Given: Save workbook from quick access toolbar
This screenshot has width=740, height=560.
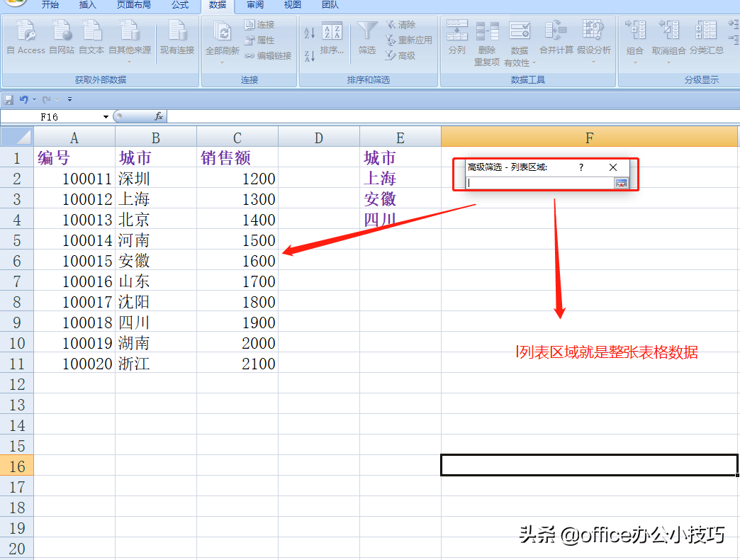Looking at the screenshot, I should tap(9, 99).
